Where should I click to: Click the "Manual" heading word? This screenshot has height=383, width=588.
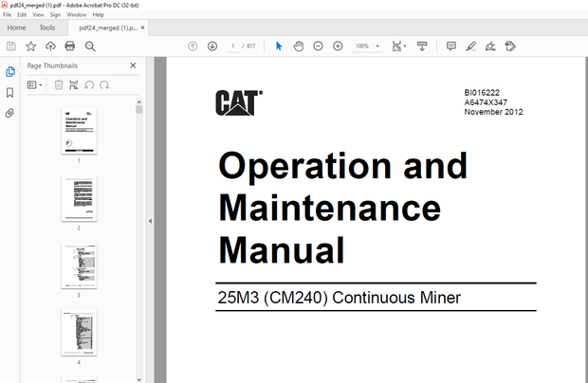[282, 250]
